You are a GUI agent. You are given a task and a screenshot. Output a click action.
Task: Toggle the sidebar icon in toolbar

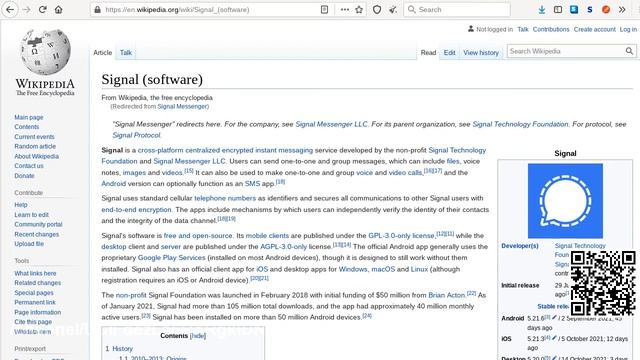click(x=558, y=9)
